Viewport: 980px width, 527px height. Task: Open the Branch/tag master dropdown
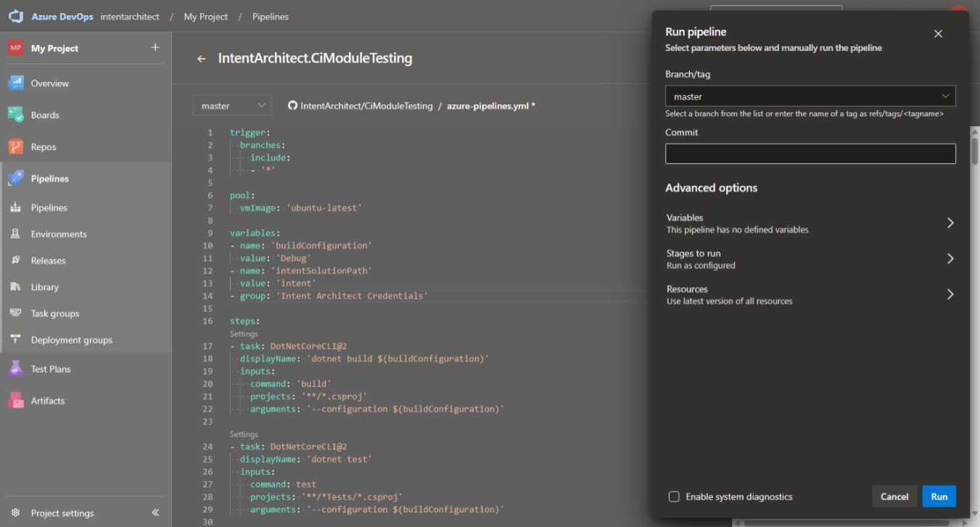click(810, 96)
